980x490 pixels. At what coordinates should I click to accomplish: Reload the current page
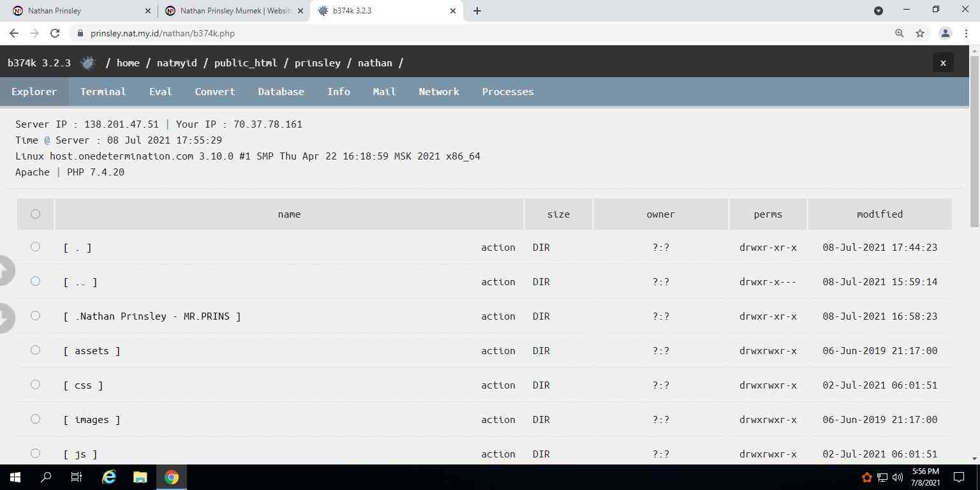[x=55, y=33]
